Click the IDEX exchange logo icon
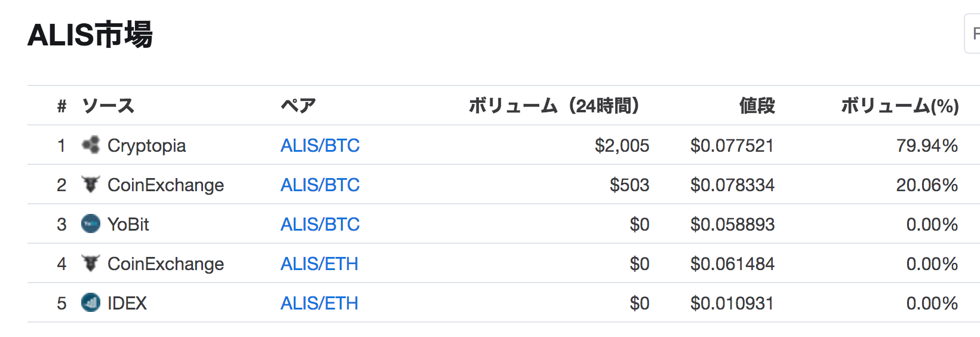The image size is (980, 337). click(x=91, y=303)
